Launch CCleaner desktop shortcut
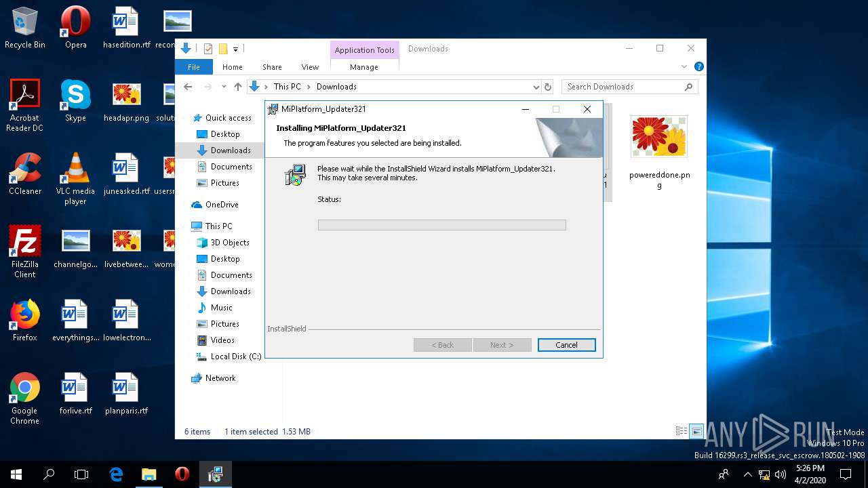 click(x=25, y=174)
